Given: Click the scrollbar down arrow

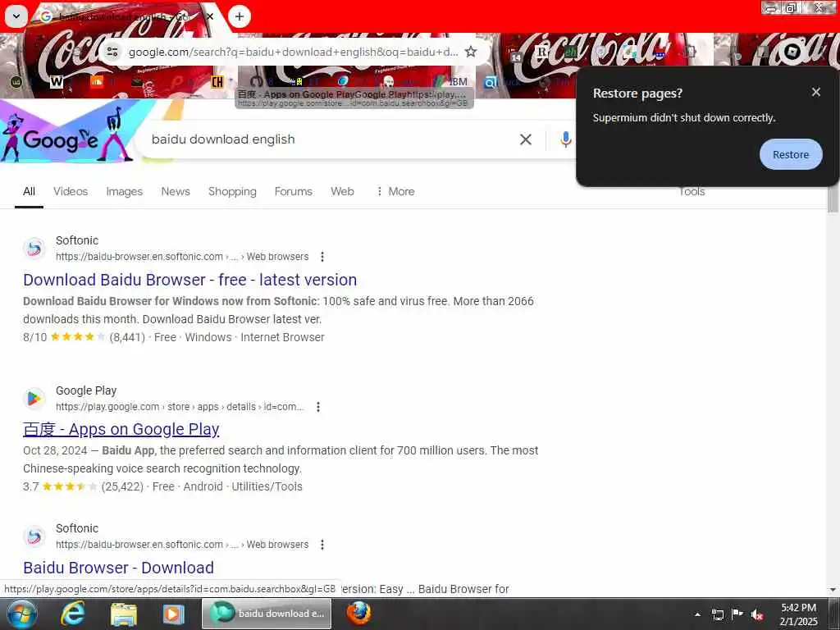Looking at the screenshot, I should [x=833, y=590].
